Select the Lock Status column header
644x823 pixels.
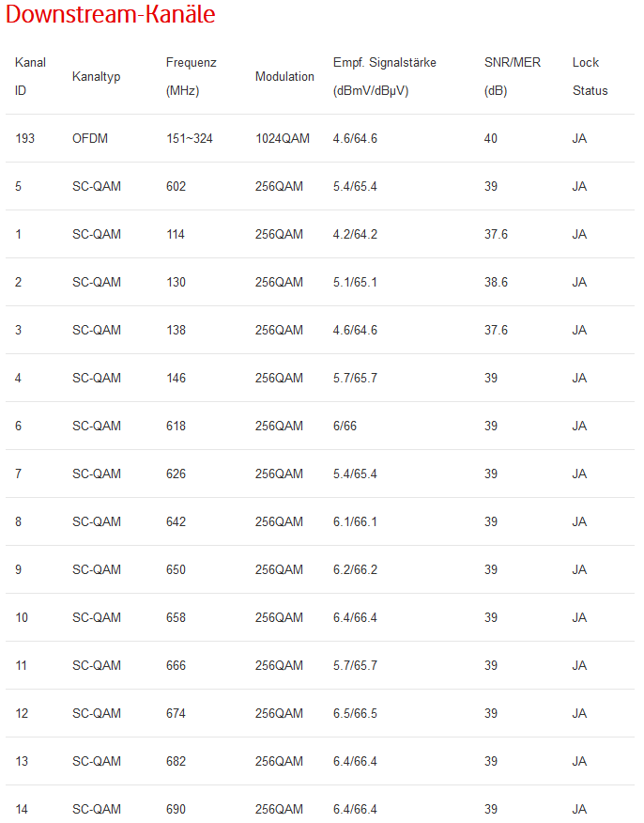(x=590, y=76)
